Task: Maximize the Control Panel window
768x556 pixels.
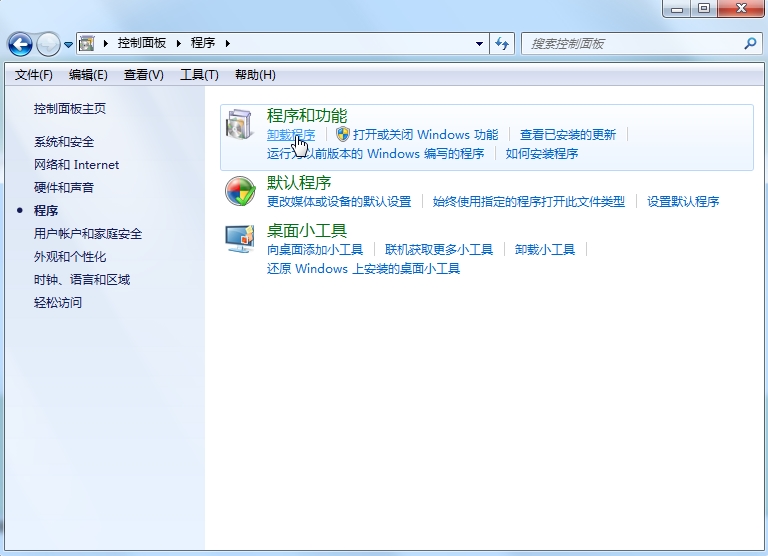Action: point(704,8)
